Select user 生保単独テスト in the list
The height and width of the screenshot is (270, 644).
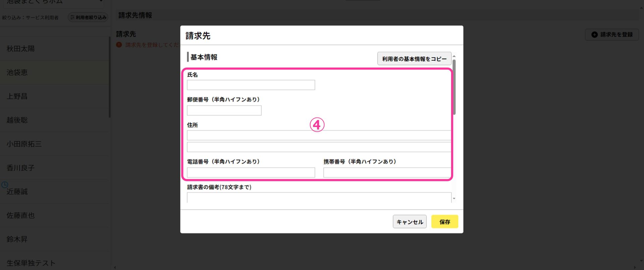point(54,261)
